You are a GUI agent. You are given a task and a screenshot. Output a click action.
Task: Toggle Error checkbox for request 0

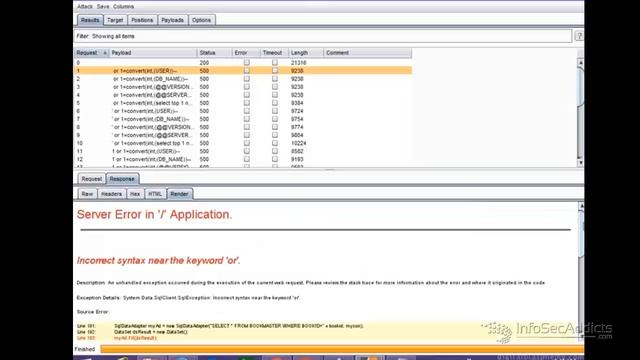(x=247, y=62)
